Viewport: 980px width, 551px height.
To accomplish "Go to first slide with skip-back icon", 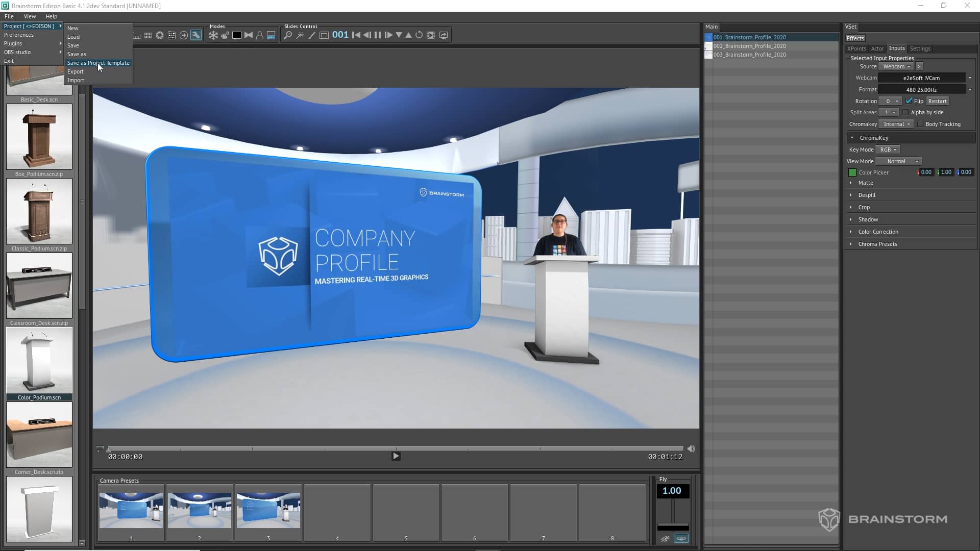I will tap(356, 35).
